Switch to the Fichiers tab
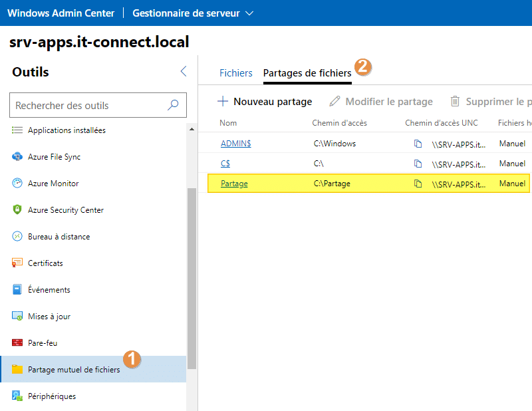This screenshot has height=411, width=532. (x=236, y=73)
